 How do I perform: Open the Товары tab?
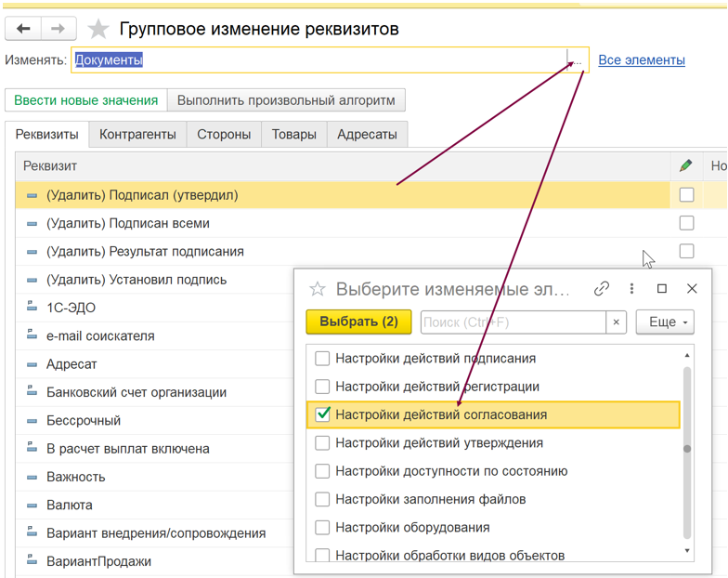[293, 135]
